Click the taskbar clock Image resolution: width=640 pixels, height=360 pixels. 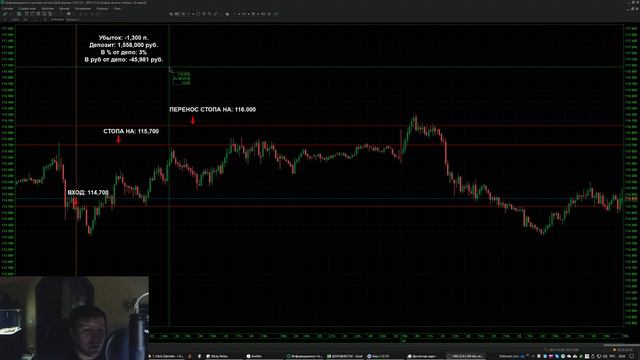pyautogui.click(x=622, y=356)
